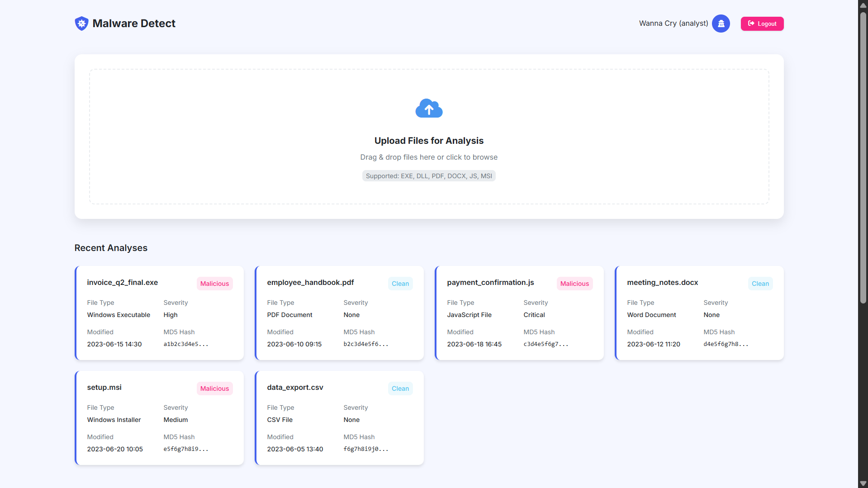Click the Clean badge on meeting_notes.docx
Viewport: 868px width, 488px height.
tap(760, 284)
